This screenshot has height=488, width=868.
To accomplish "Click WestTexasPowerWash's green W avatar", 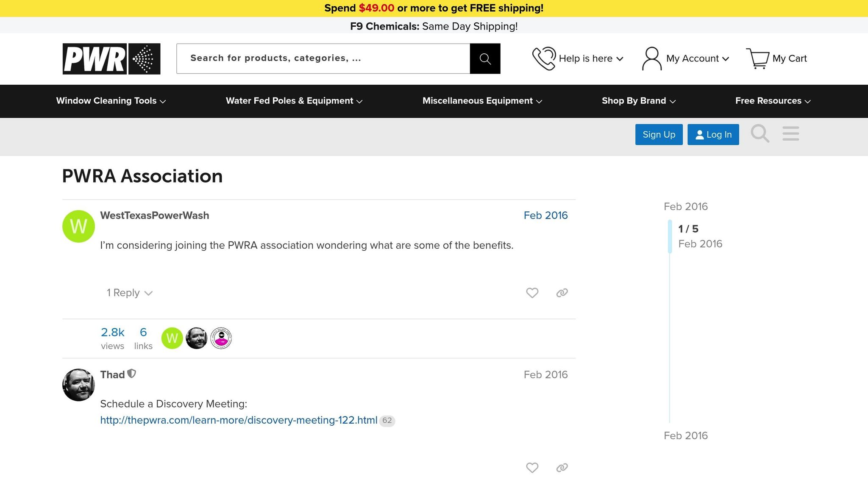I will pyautogui.click(x=78, y=226).
